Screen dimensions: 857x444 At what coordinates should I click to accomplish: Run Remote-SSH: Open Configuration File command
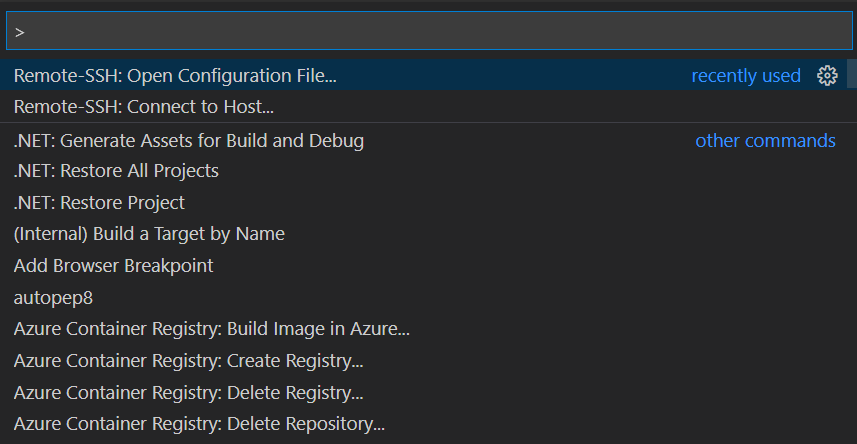[424, 75]
